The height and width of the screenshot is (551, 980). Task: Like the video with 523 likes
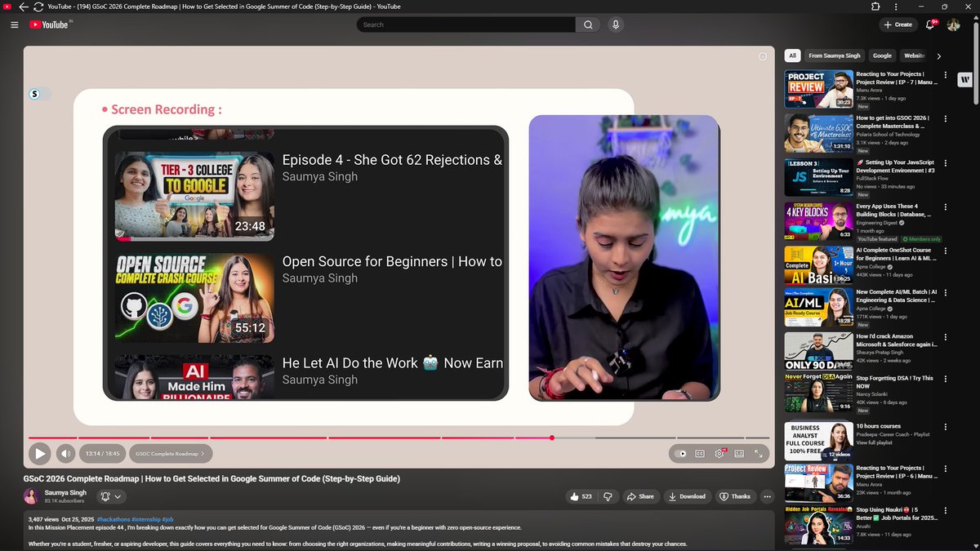(x=581, y=496)
